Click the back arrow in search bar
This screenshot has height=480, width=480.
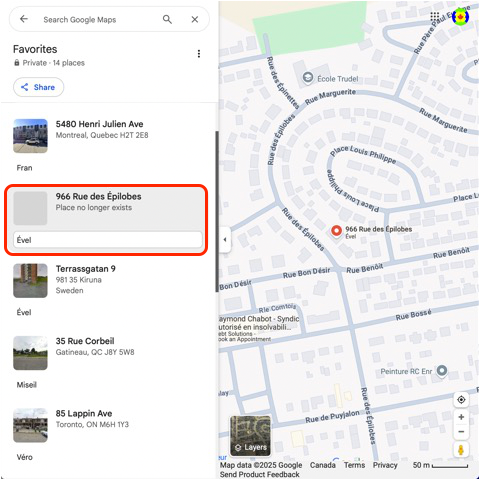[24, 19]
